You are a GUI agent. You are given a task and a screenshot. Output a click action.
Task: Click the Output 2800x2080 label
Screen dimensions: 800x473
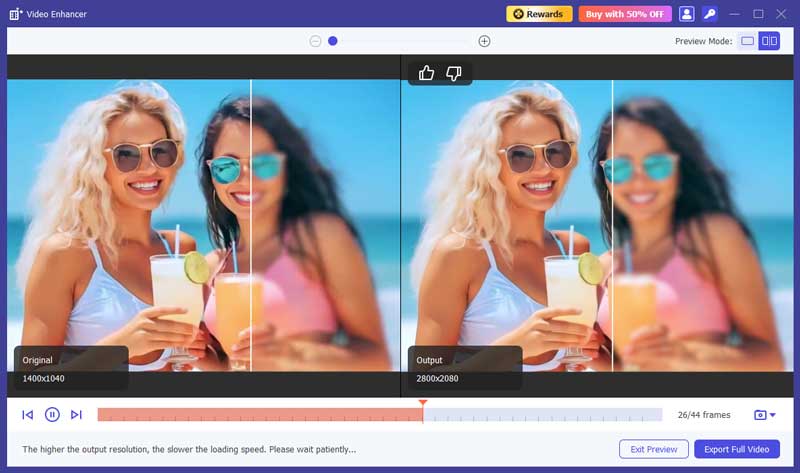(x=465, y=368)
